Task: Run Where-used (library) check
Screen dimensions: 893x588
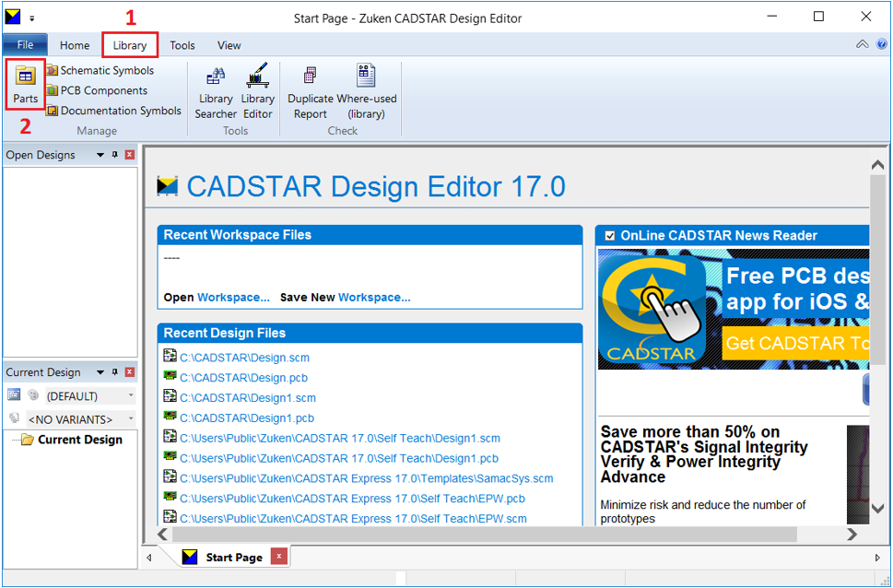Action: click(366, 91)
